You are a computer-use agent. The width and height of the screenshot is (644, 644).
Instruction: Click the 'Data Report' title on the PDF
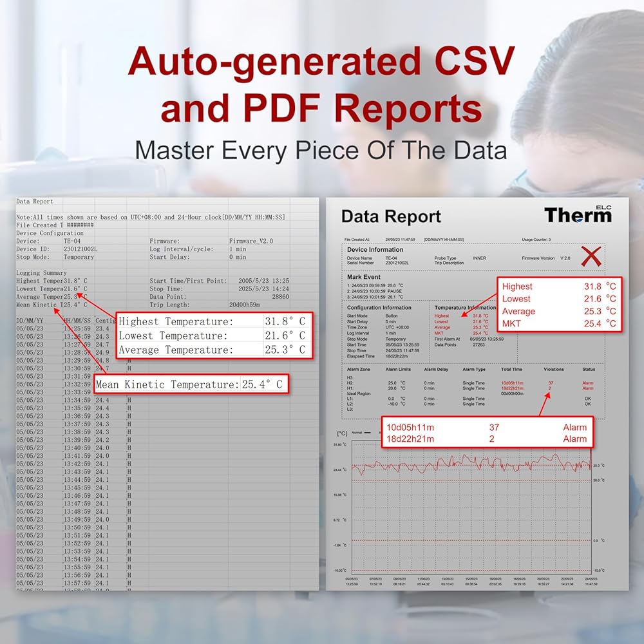[x=391, y=216]
